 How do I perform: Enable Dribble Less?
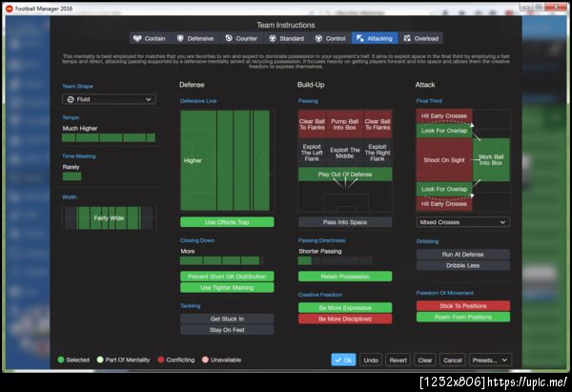tap(463, 265)
